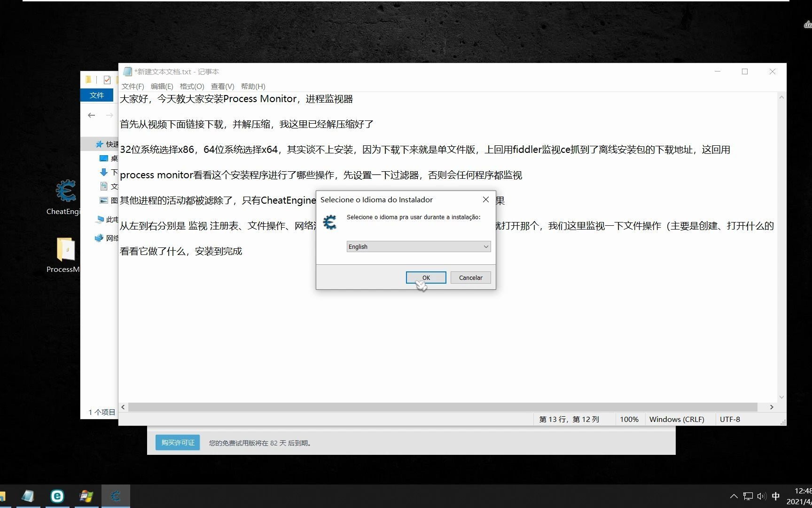The height and width of the screenshot is (508, 812).
Task: Switch to Cheat Engine installer on taskbar
Action: coord(116,496)
